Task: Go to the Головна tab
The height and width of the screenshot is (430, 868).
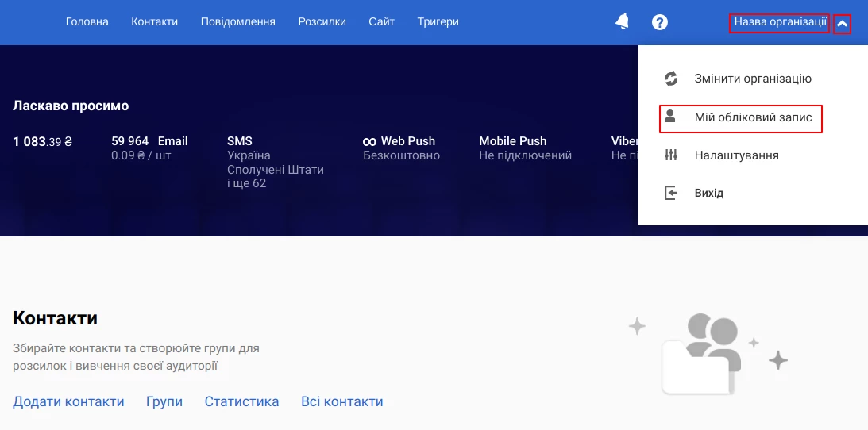Action: [87, 22]
